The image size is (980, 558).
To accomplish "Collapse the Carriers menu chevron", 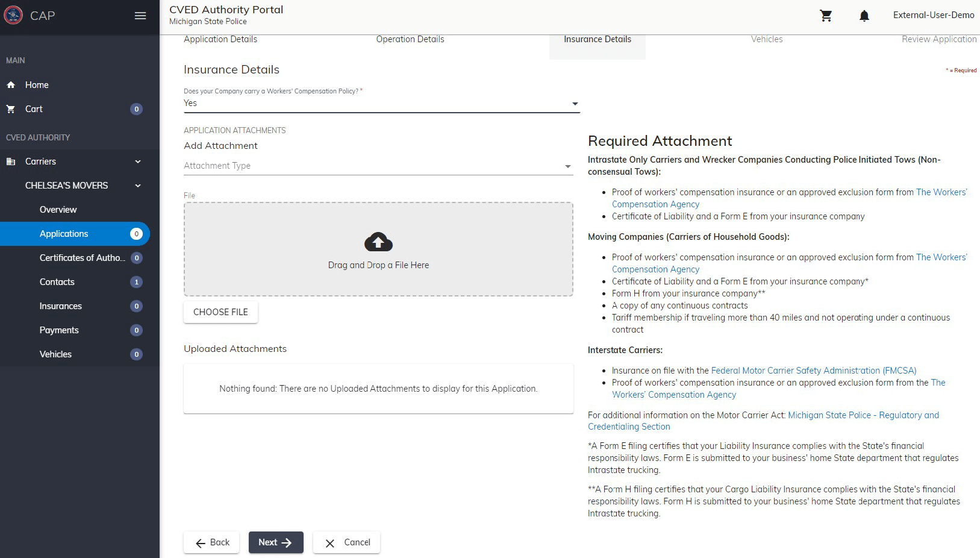I will [138, 161].
